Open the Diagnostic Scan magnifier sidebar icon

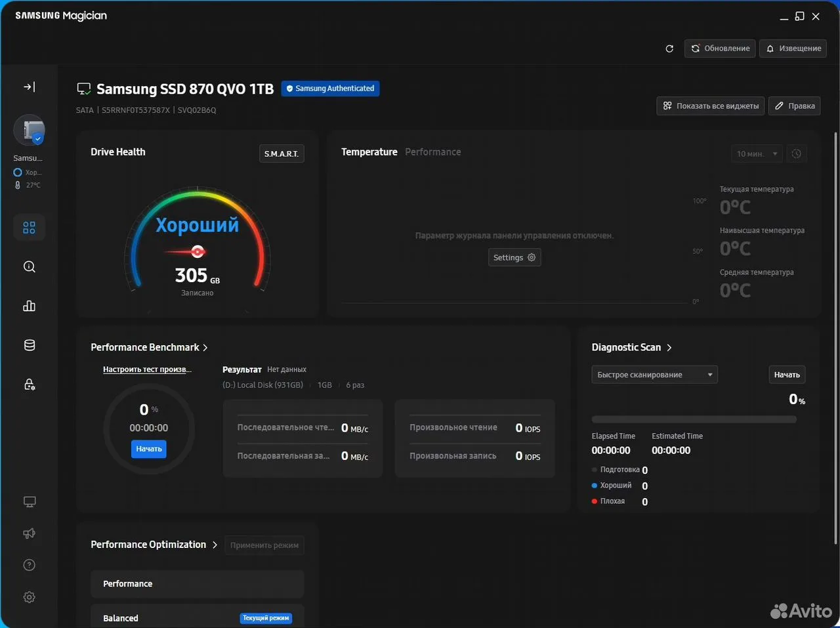pyautogui.click(x=30, y=266)
